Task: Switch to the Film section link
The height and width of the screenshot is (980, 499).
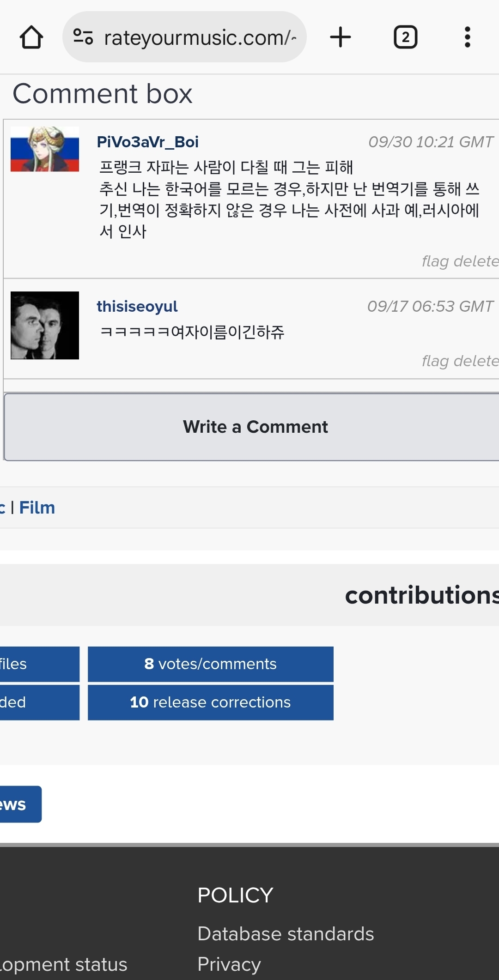Action: (x=37, y=508)
